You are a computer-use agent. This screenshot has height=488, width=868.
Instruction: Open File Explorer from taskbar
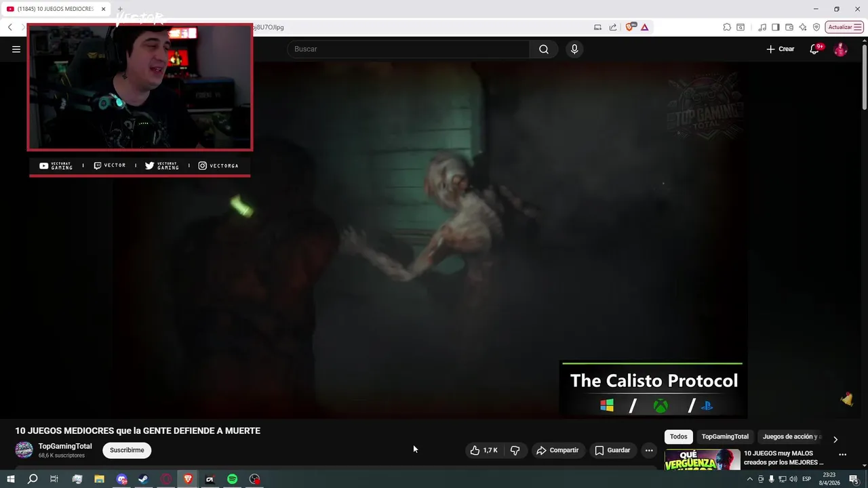(x=99, y=479)
